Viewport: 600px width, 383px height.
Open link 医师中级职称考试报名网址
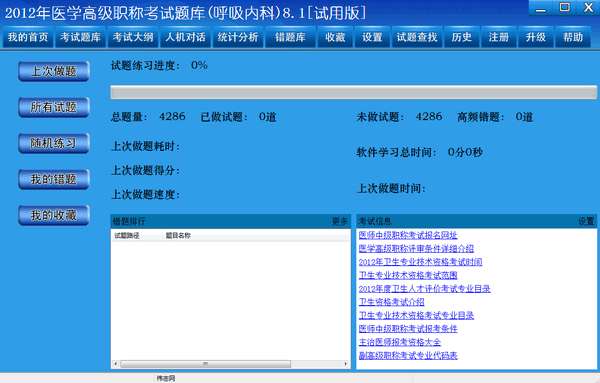pyautogui.click(x=408, y=235)
